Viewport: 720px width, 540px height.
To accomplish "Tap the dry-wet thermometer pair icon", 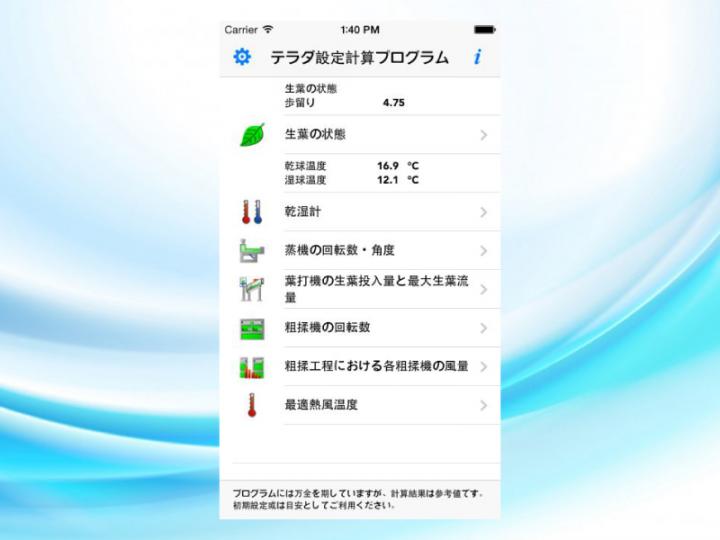I will 251,212.
